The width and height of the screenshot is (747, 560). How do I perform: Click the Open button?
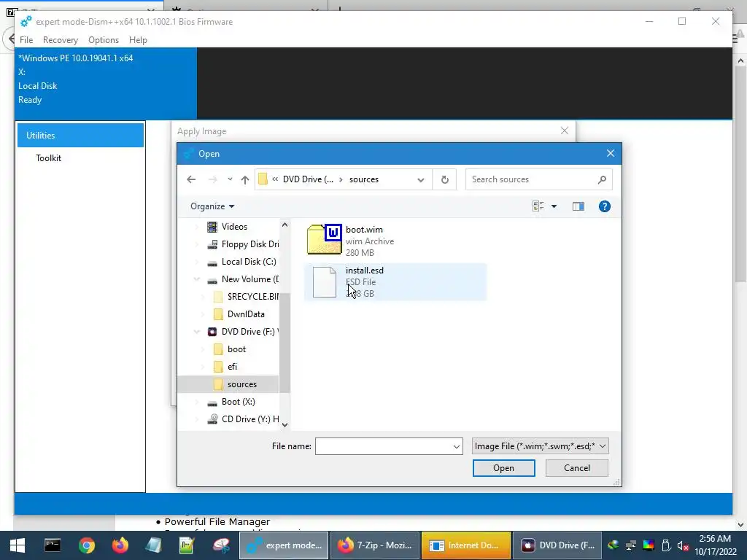(503, 468)
